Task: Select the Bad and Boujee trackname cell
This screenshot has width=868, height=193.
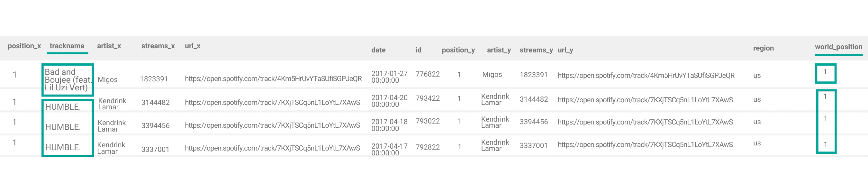Action: click(x=68, y=80)
